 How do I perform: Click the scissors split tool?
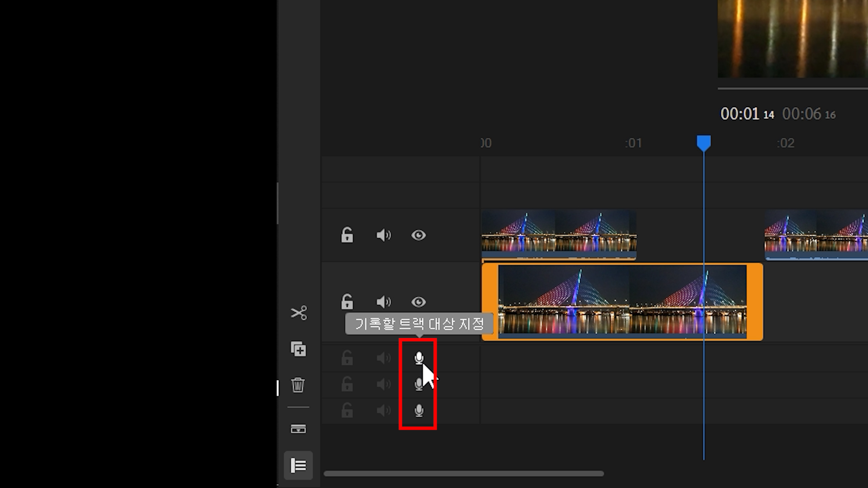(298, 313)
